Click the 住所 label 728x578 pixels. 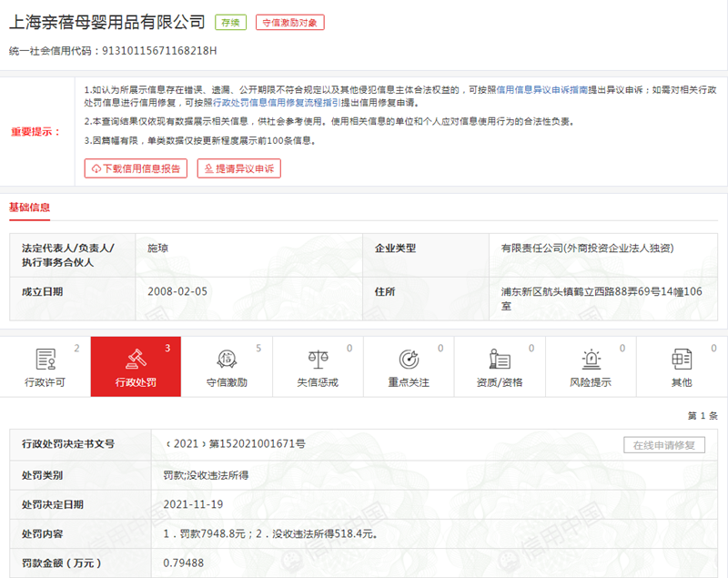click(x=385, y=291)
